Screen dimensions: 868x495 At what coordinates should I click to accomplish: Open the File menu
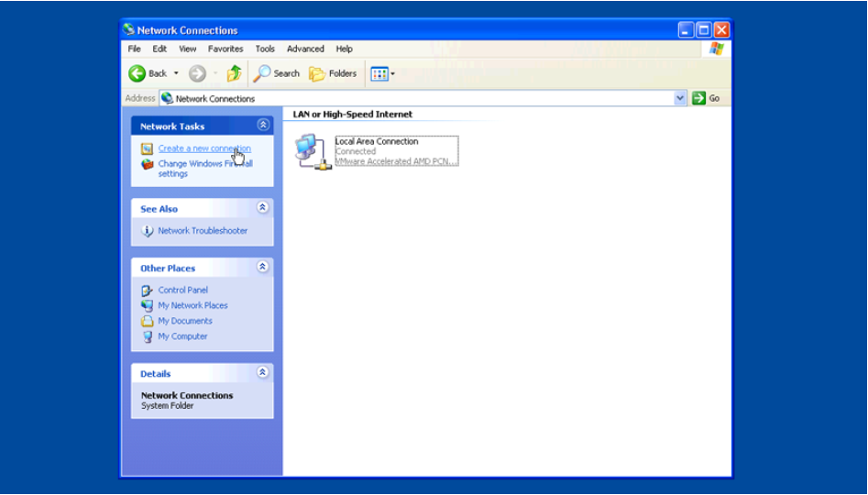point(135,49)
